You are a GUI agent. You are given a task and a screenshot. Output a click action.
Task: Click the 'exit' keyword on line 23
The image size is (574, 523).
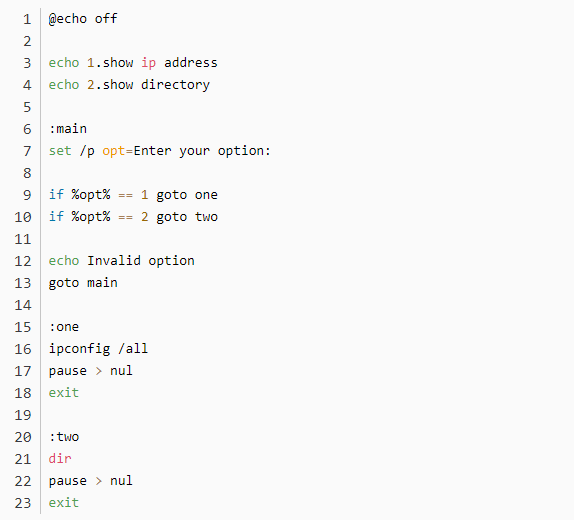[64, 503]
